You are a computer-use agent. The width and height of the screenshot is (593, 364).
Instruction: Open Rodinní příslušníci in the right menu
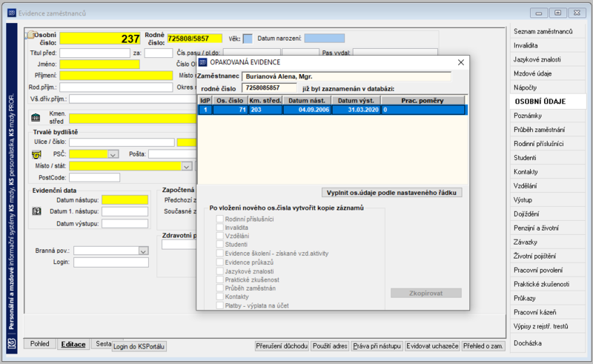[x=547, y=143]
